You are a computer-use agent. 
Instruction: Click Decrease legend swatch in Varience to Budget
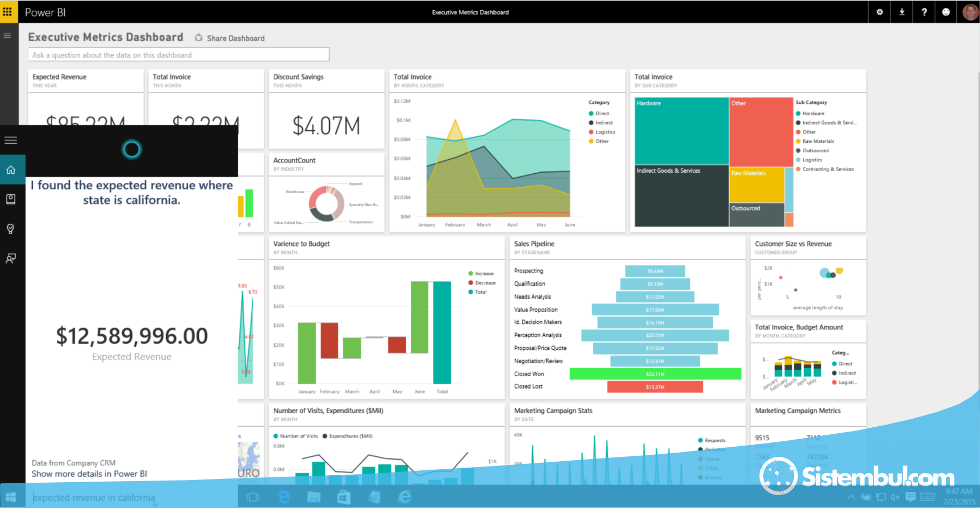point(471,283)
